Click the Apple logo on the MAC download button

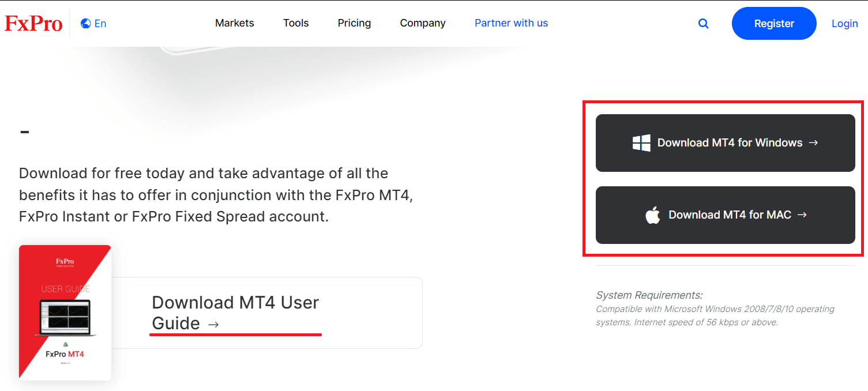(x=652, y=215)
